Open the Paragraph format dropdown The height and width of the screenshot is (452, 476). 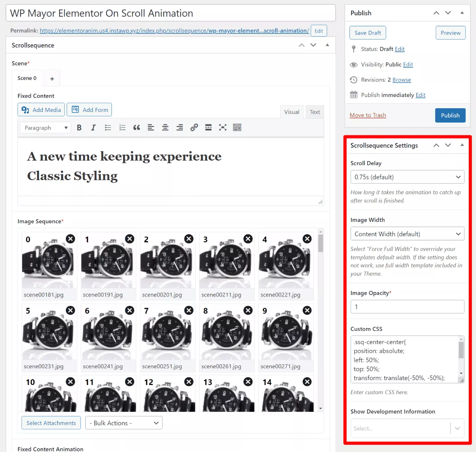tap(46, 128)
